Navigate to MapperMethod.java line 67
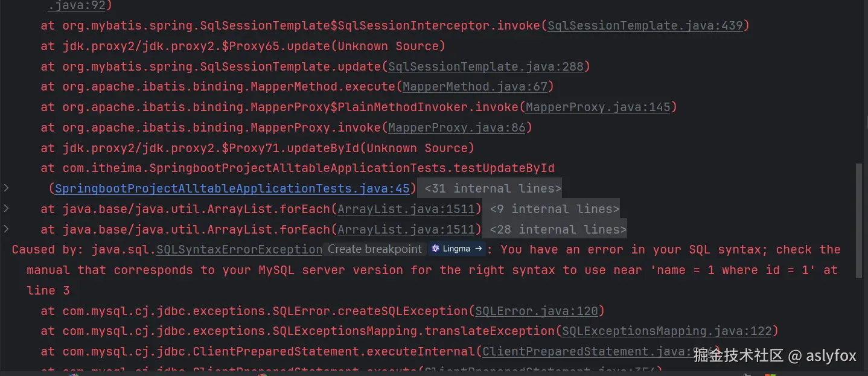868x376 pixels. click(476, 86)
